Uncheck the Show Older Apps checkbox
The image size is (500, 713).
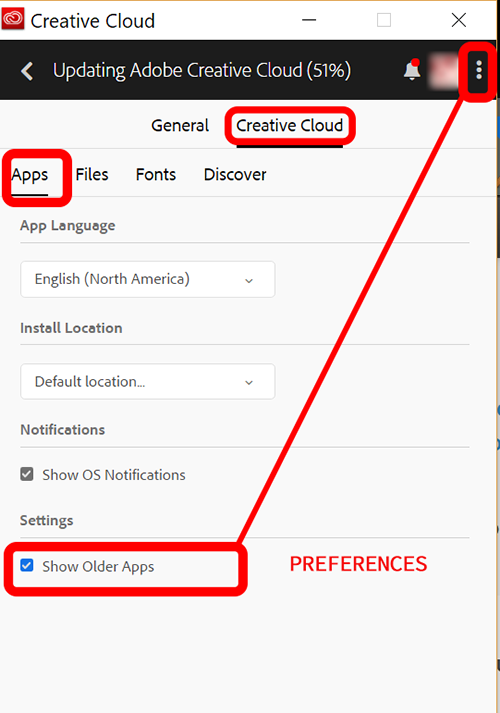[x=27, y=565]
